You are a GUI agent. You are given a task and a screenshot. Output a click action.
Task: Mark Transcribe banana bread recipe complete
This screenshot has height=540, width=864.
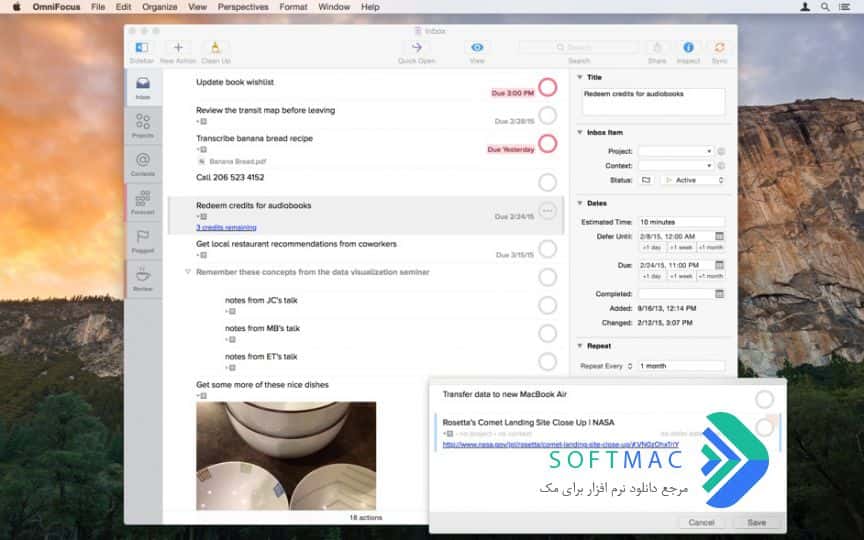tap(548, 144)
